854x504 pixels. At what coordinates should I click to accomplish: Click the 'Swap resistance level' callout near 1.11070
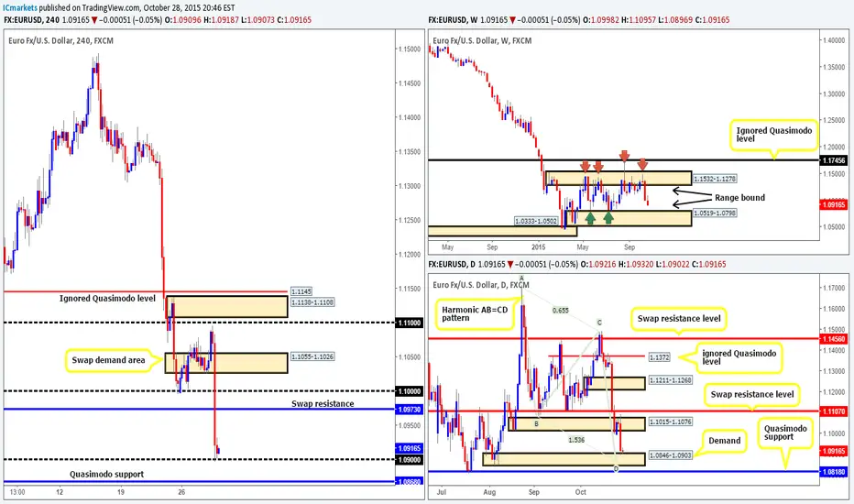[752, 394]
